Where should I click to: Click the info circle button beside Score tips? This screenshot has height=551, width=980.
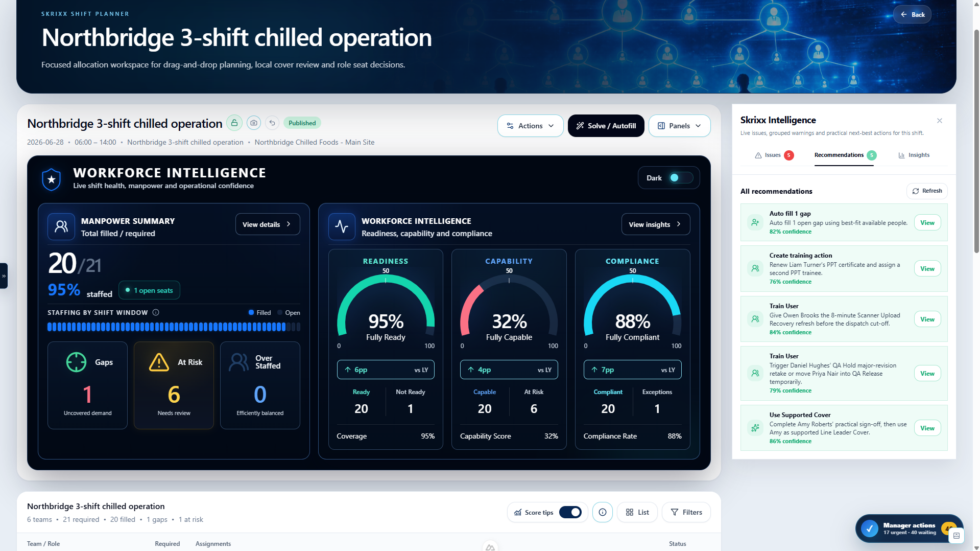coord(603,512)
